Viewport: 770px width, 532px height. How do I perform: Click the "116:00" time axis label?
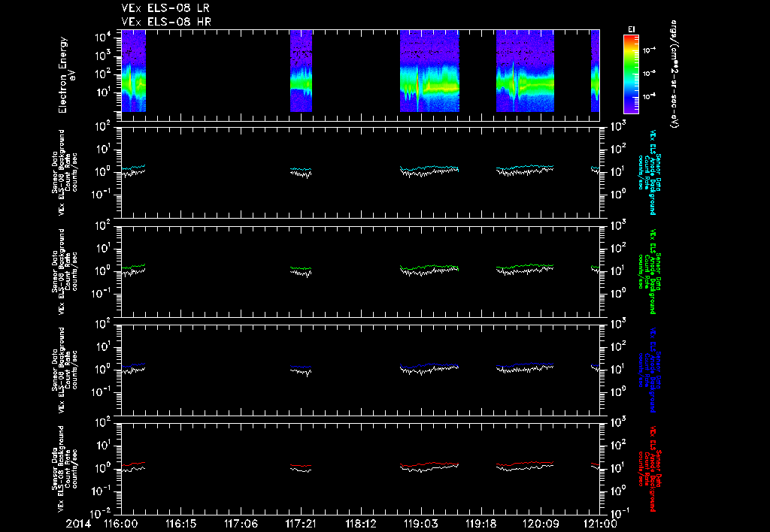121,524
